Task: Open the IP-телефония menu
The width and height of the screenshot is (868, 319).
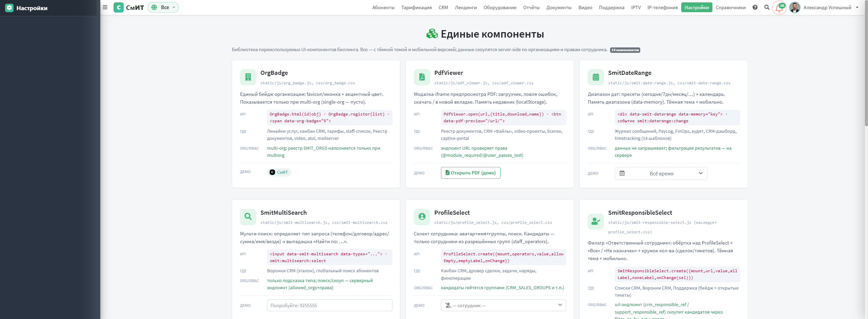Action: pos(662,7)
